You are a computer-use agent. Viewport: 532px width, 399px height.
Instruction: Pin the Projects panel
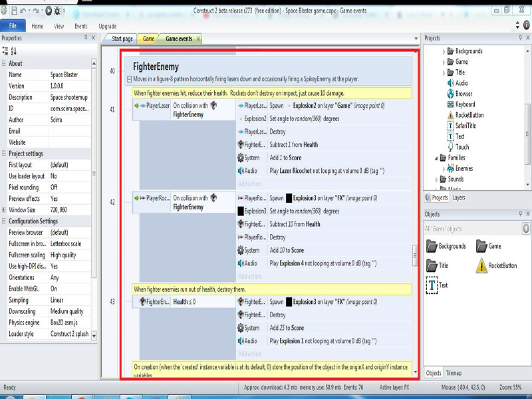coord(521,38)
